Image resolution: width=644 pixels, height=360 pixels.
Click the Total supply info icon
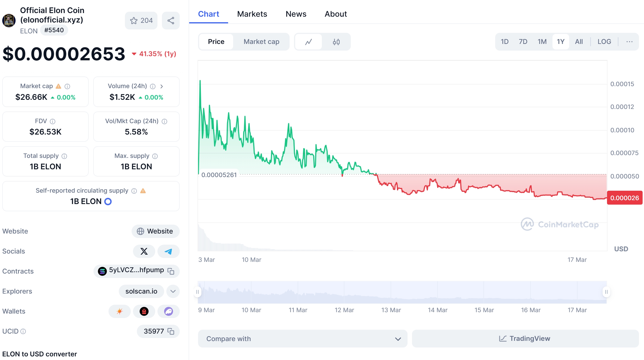point(64,156)
